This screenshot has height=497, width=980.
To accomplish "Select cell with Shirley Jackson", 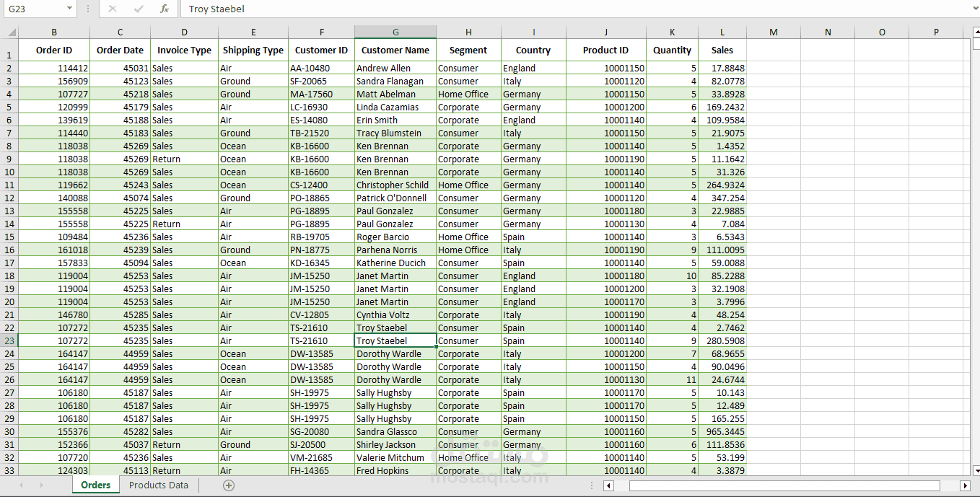I will tap(395, 444).
